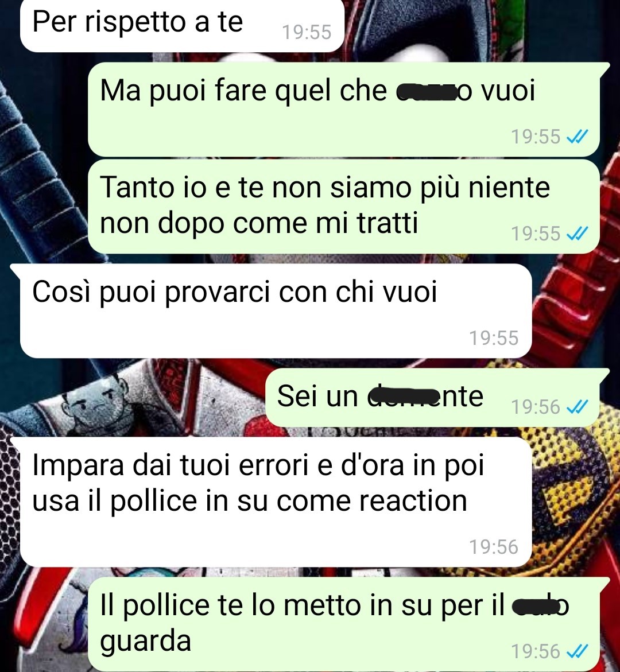Image resolution: width=620 pixels, height=672 pixels.
Task: Tap the 'Per rispetto a te' message
Action: pos(182,25)
